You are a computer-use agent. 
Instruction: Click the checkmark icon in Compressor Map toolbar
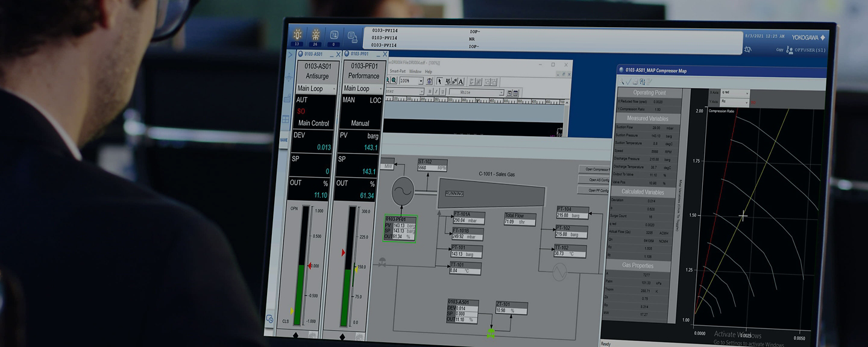[x=630, y=81]
